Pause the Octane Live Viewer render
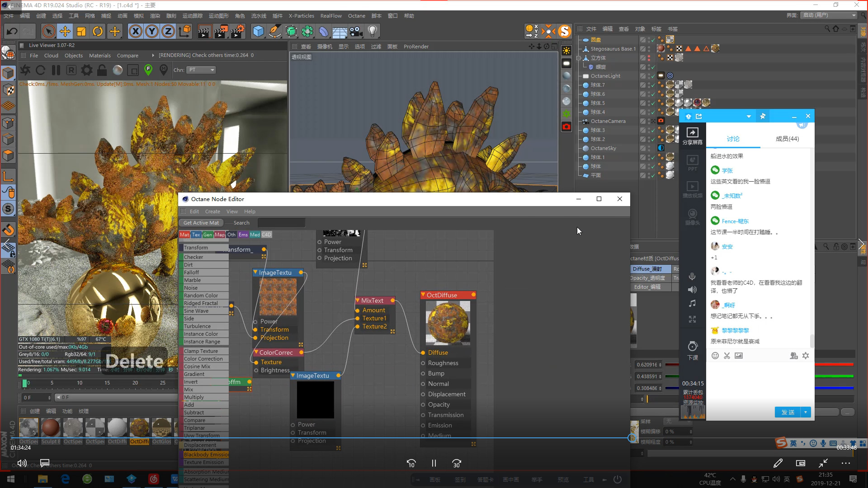The height and width of the screenshot is (488, 868). 56,70
